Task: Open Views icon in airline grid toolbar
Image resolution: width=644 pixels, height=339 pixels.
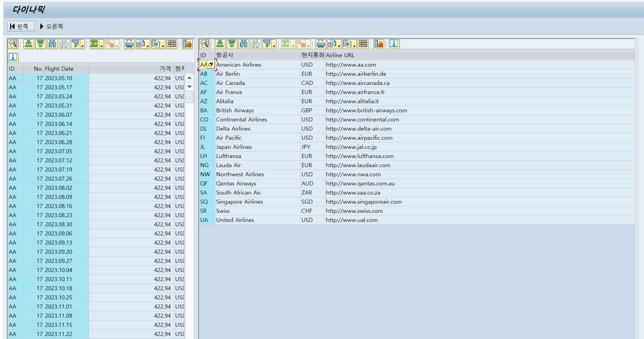Action: click(332, 44)
